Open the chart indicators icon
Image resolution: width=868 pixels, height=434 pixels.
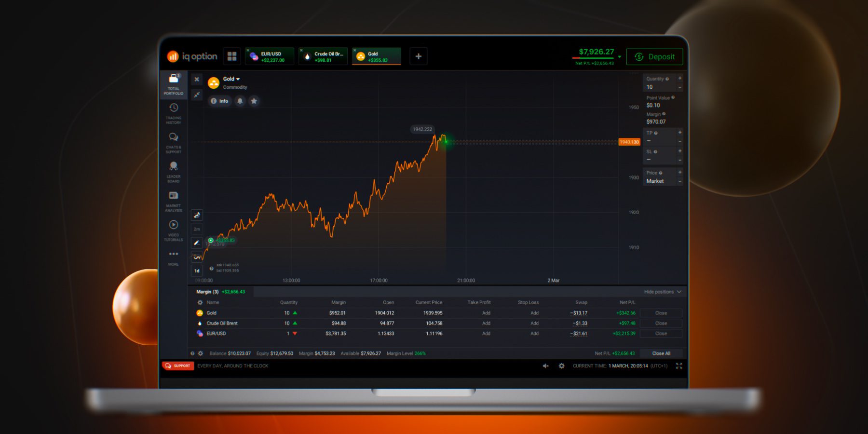click(197, 257)
